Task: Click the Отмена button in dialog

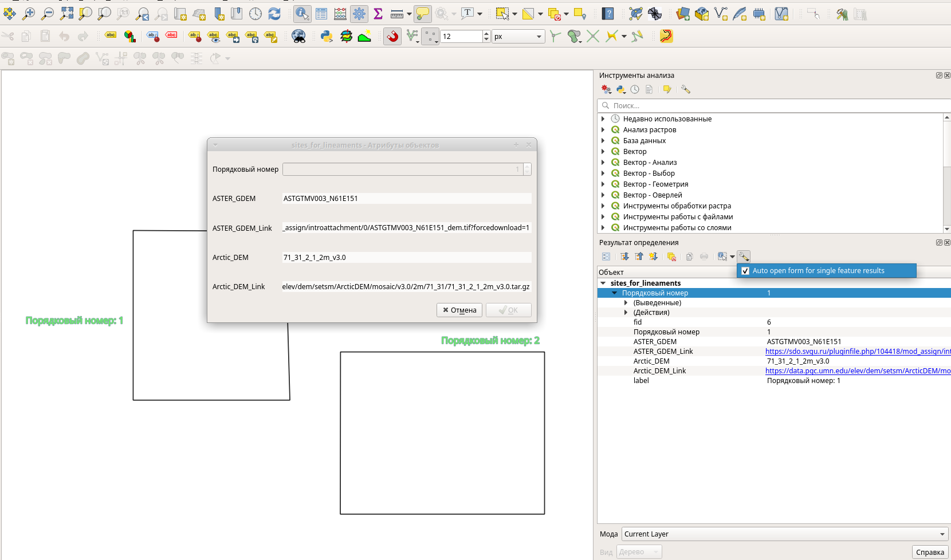Action: [459, 310]
